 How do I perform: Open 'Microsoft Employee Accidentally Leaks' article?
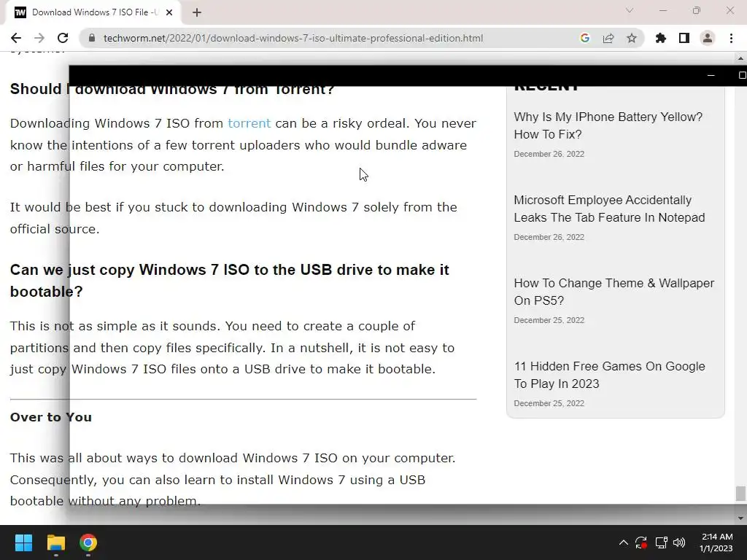coord(609,209)
